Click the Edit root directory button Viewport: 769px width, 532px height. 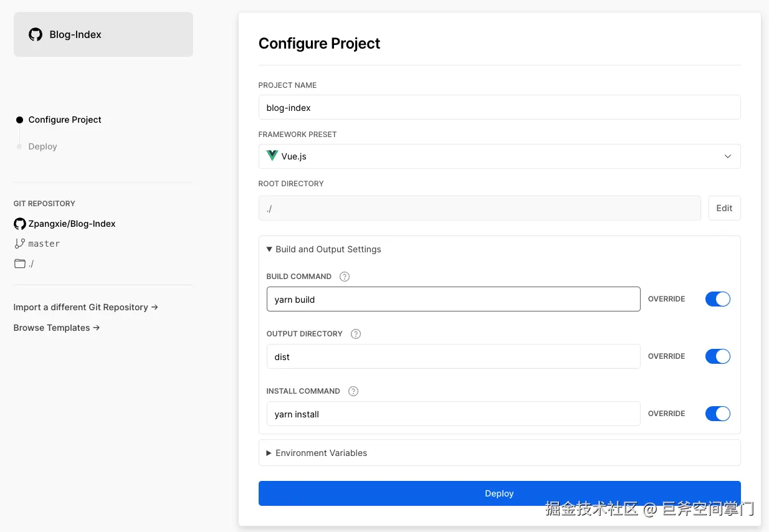pyautogui.click(x=724, y=208)
